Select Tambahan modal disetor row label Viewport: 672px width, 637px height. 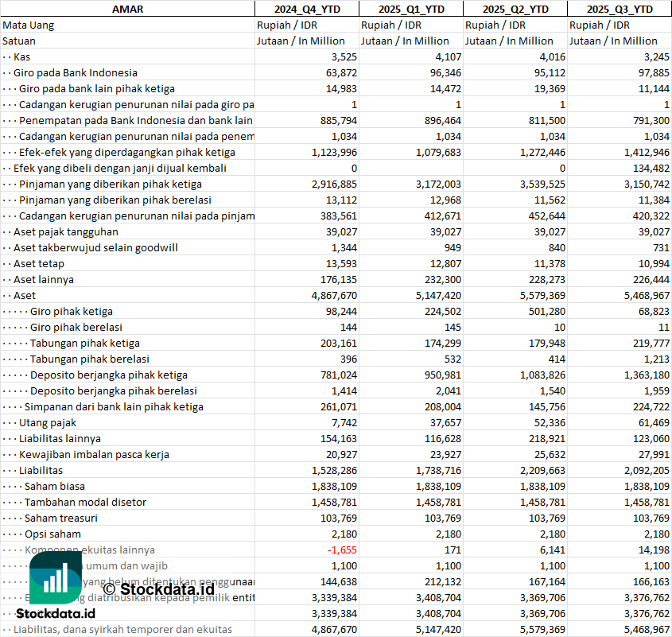point(85,502)
